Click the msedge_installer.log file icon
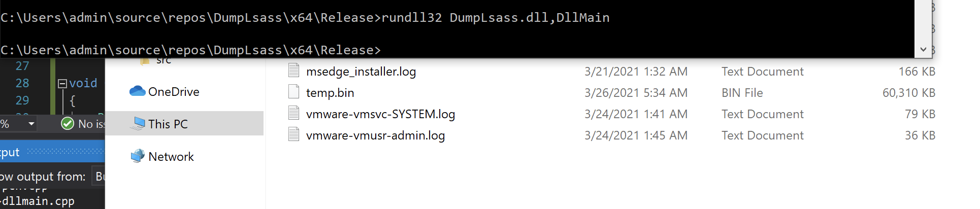 pyautogui.click(x=293, y=71)
